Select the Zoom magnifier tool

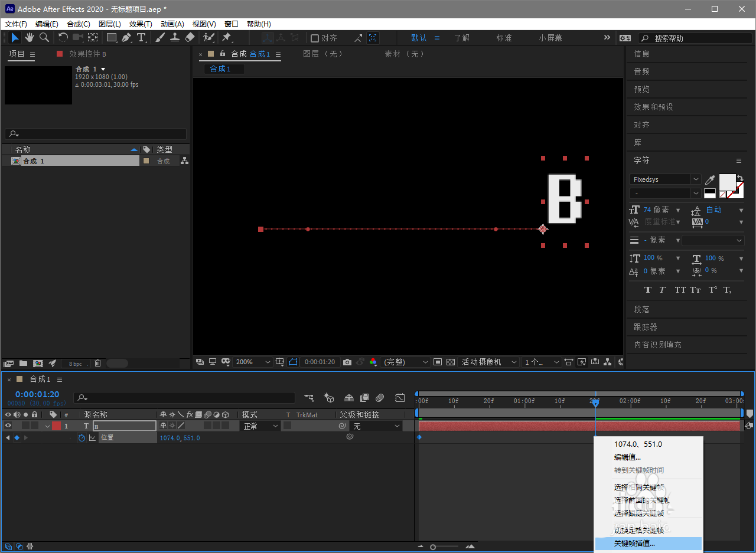pyautogui.click(x=44, y=38)
